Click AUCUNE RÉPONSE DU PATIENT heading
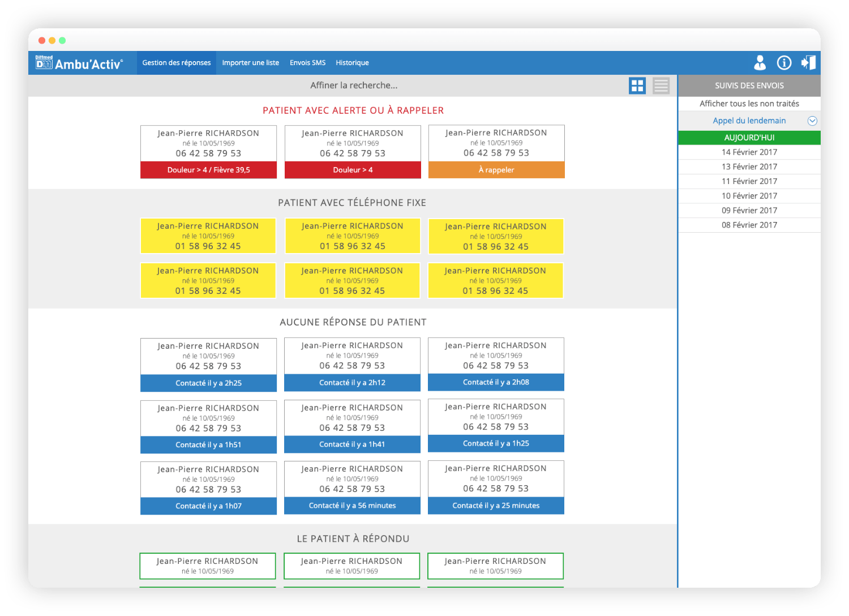The image size is (849, 616). coord(353,322)
